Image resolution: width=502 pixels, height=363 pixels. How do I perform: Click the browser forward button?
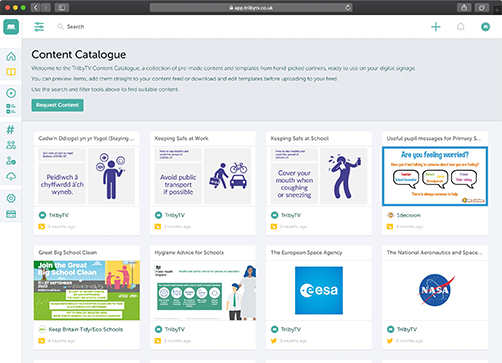[46, 7]
